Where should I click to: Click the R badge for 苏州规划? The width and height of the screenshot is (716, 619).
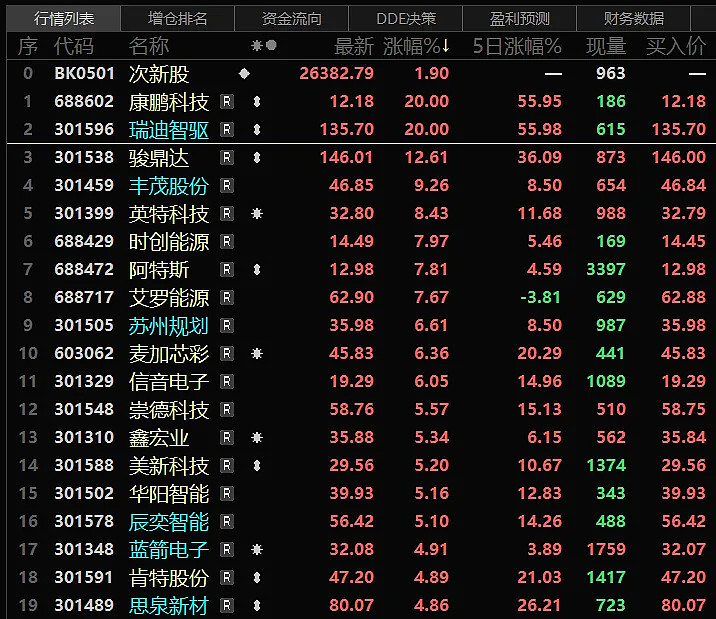tap(227, 325)
